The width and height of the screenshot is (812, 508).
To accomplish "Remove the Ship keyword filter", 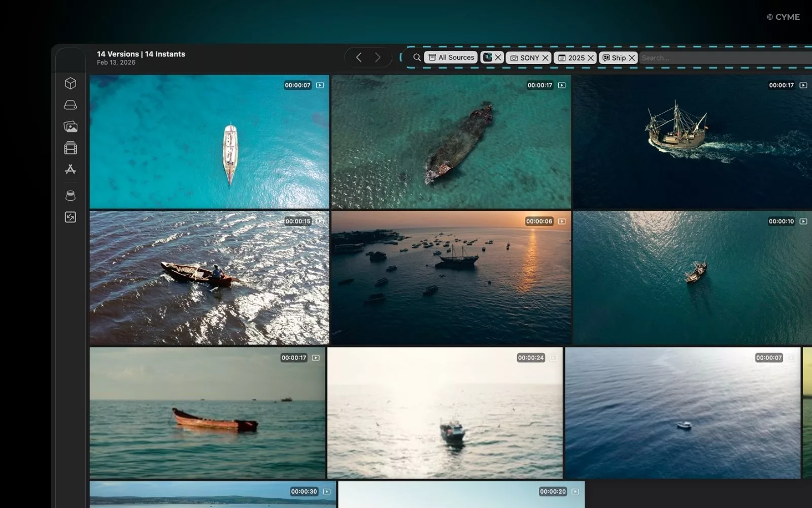I will (632, 58).
